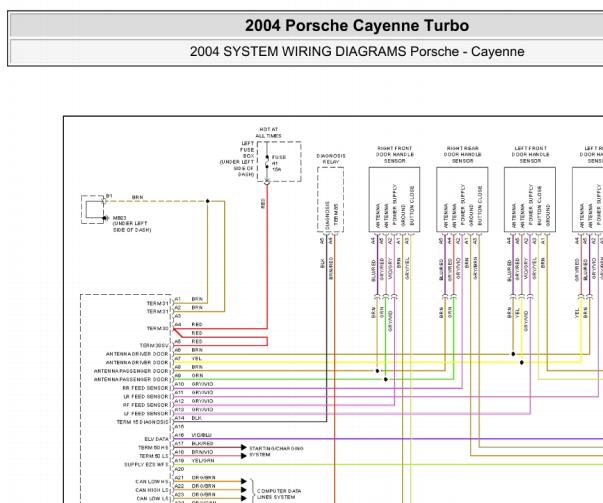603x503 pixels.
Task: Click the "CAN LOW LS" label
Action: click(153, 498)
